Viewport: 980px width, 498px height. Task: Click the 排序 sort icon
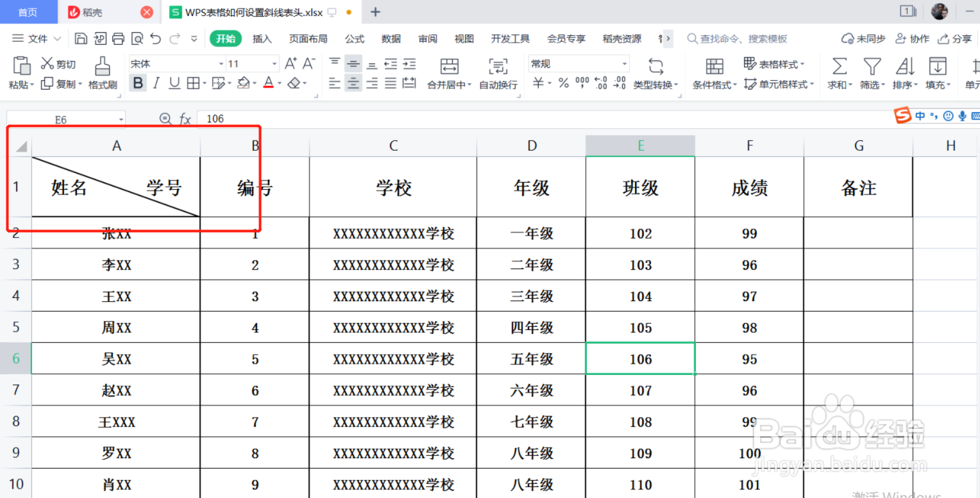click(x=904, y=73)
